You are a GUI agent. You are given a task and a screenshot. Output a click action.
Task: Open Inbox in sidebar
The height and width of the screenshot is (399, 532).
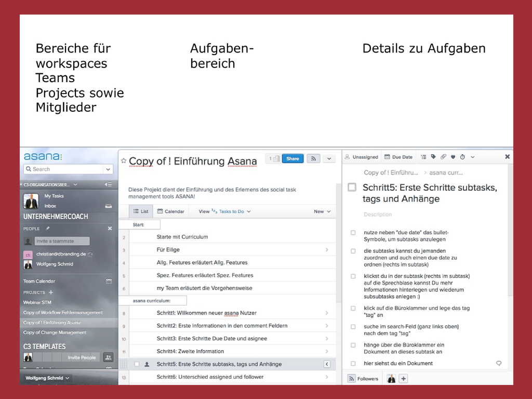point(50,206)
